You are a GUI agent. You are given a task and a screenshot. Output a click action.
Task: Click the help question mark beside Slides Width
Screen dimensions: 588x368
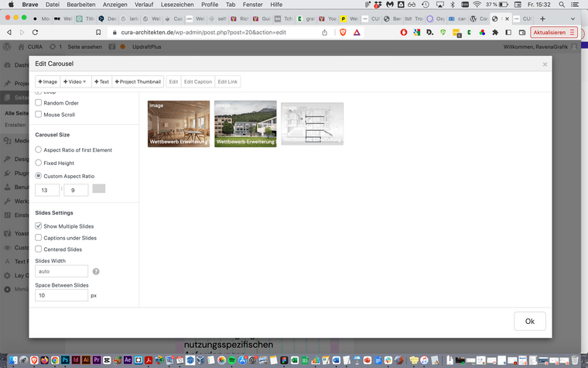pyautogui.click(x=96, y=271)
